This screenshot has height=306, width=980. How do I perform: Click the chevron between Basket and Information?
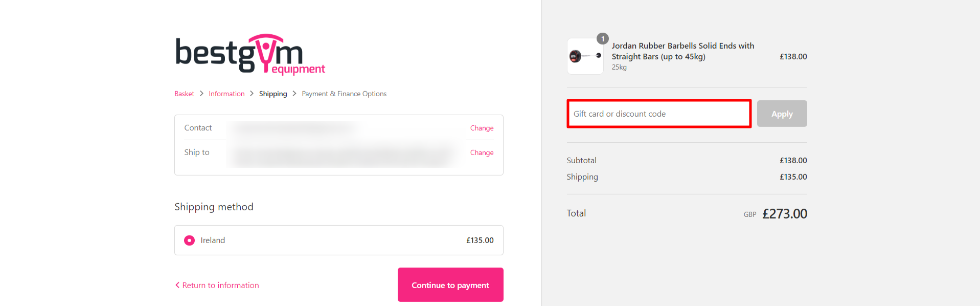[201, 94]
